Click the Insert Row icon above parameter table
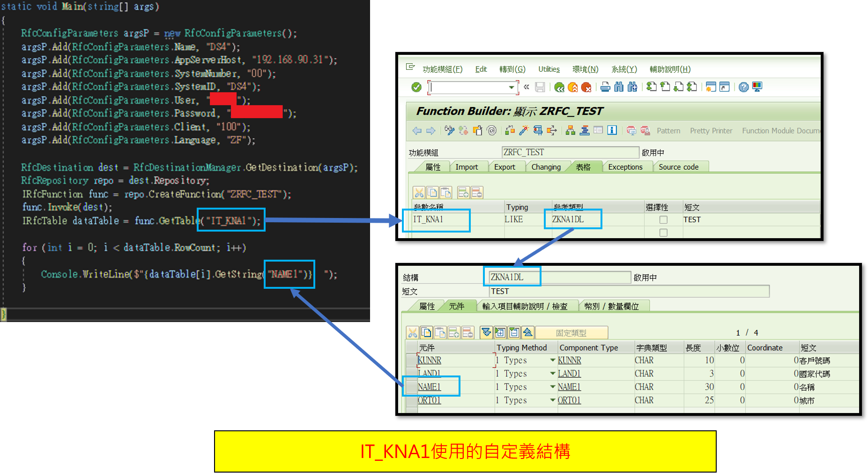868x473 pixels. pos(463,193)
